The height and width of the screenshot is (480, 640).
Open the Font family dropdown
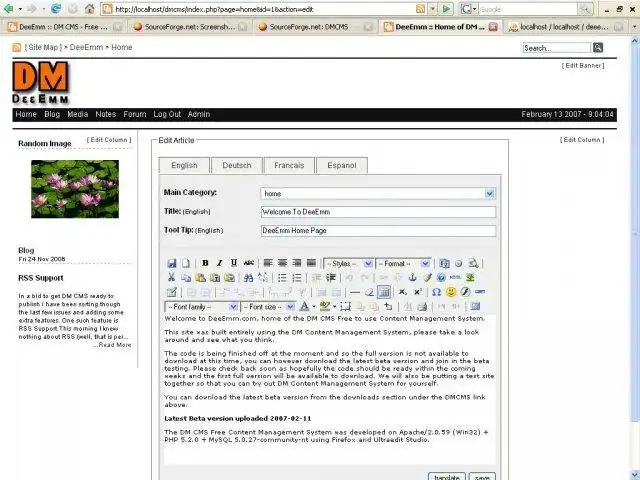[201, 307]
